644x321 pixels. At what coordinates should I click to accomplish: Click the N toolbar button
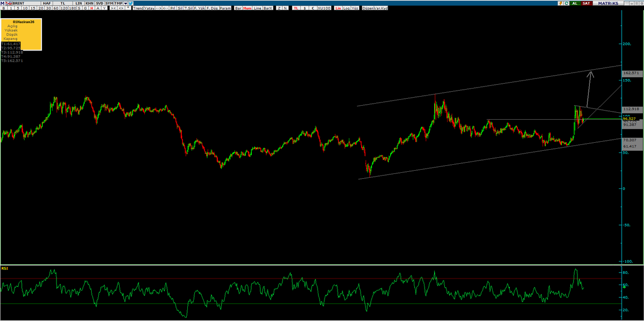285,8
